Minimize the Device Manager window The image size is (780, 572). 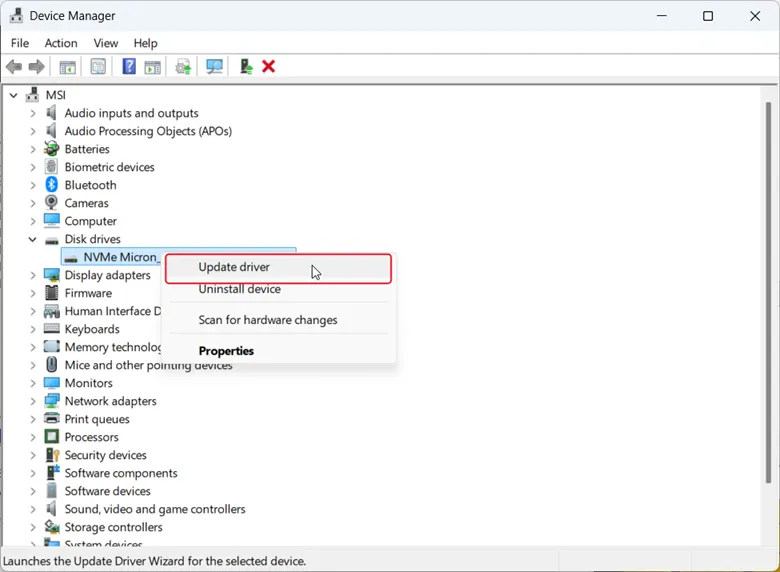point(662,16)
